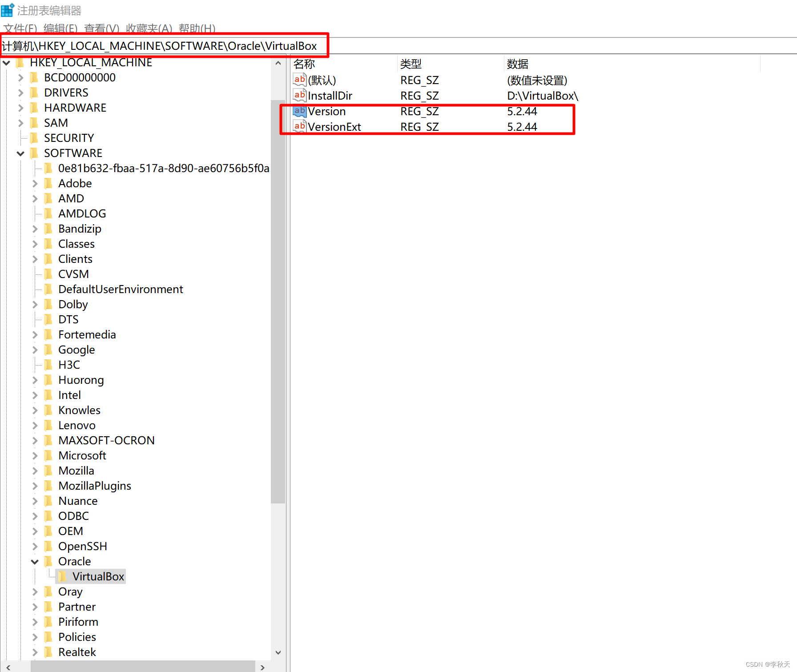The width and height of the screenshot is (797, 672).
Task: Expand the Dolby key
Action: pos(35,305)
